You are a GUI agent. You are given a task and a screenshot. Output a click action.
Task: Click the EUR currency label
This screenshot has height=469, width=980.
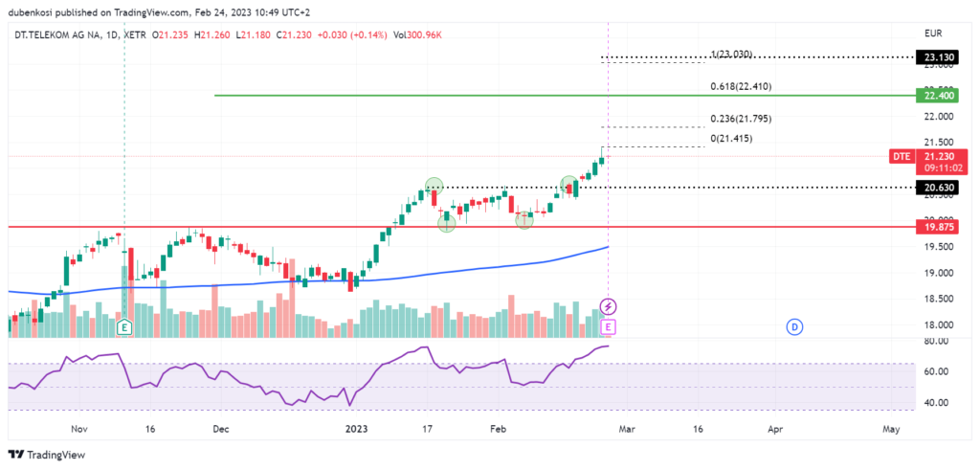933,33
